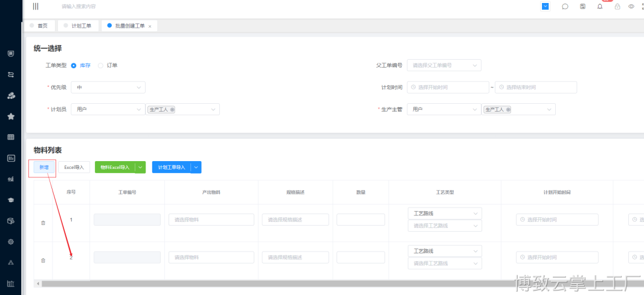This screenshot has width=644, height=295.
Task: Switch to 首页 tab
Action: tap(39, 26)
